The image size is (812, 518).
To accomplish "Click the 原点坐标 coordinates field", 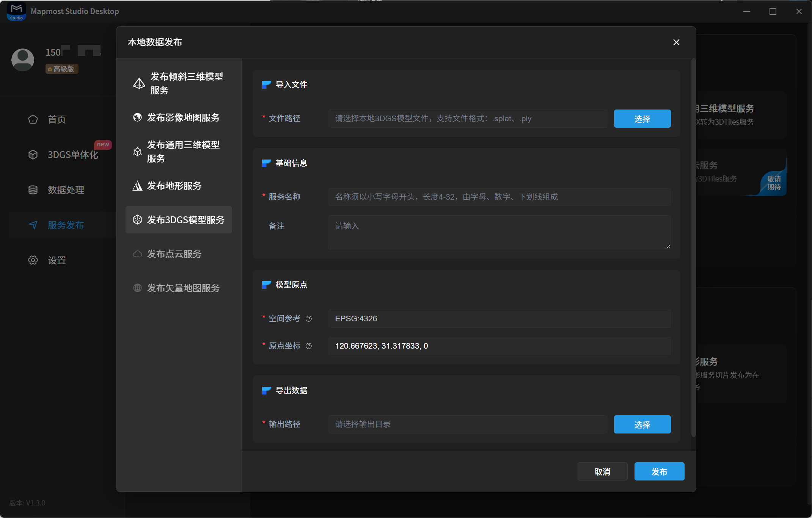I will [499, 346].
